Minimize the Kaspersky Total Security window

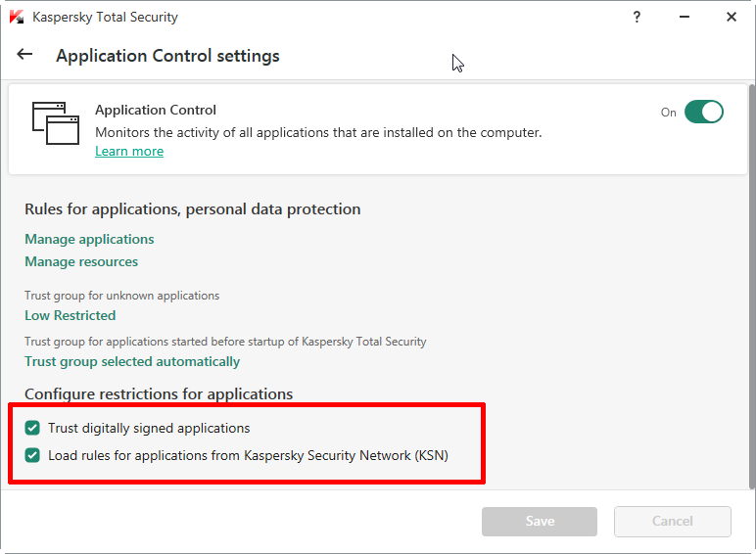click(684, 17)
